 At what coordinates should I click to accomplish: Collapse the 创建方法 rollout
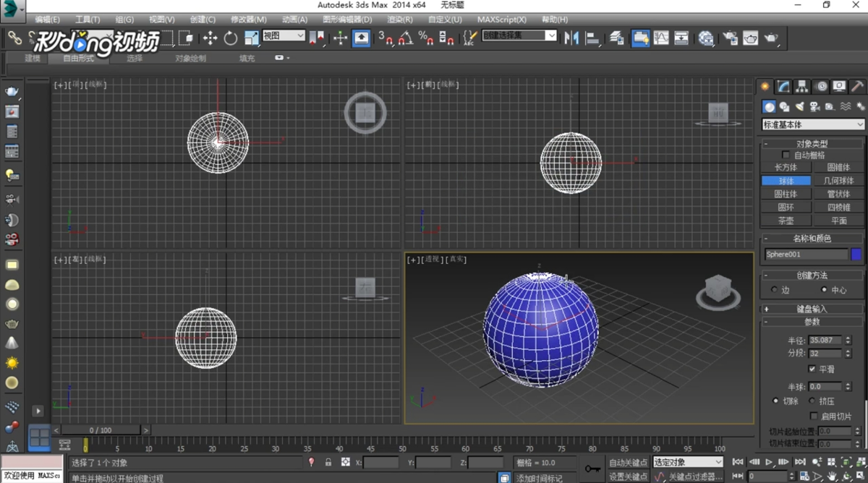click(x=813, y=275)
